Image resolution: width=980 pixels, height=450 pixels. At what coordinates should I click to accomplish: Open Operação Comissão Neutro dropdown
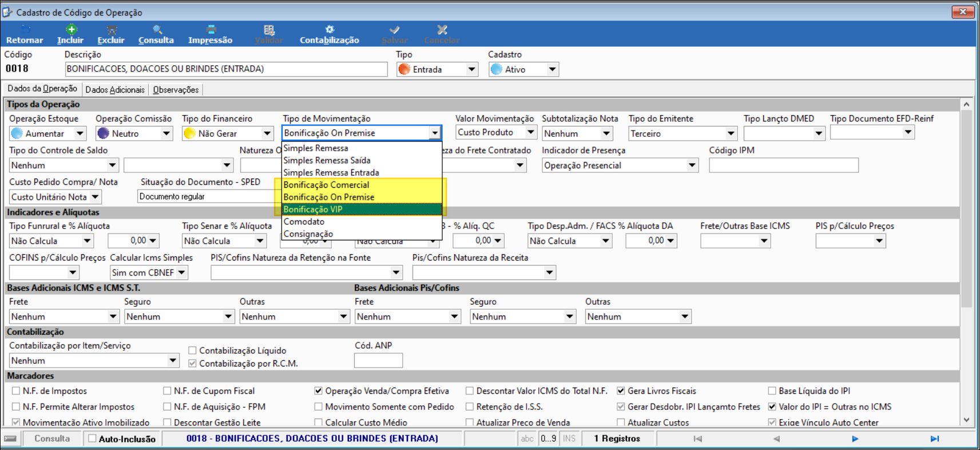pyautogui.click(x=166, y=133)
